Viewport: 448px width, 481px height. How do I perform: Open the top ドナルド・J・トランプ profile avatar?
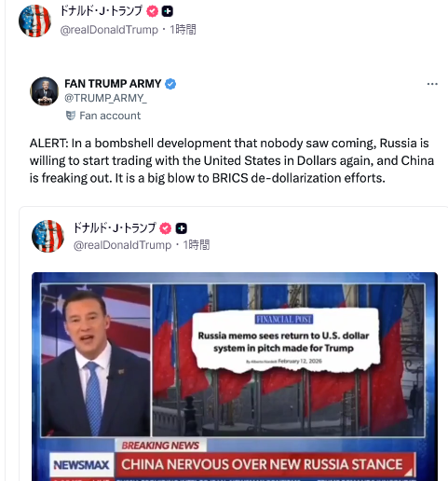(34, 21)
